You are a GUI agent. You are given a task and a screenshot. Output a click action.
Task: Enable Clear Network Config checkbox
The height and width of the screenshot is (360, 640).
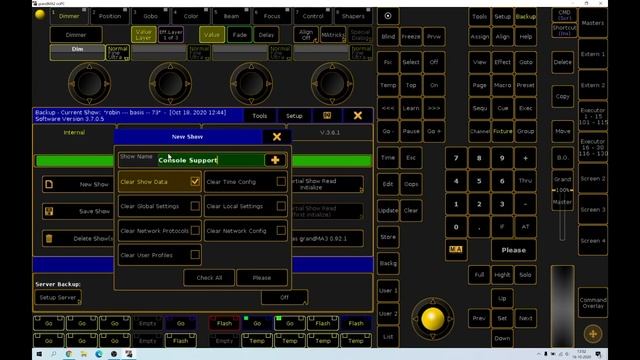281,230
